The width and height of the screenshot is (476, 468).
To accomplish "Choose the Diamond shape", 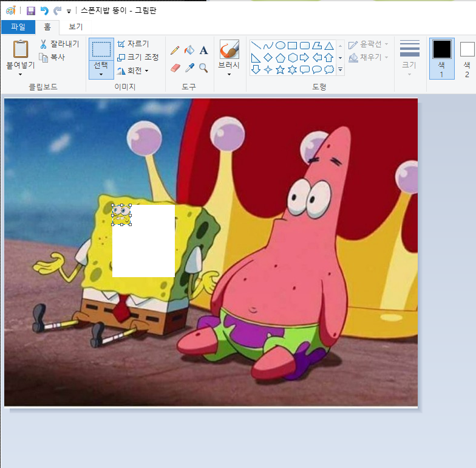I will click(x=268, y=58).
